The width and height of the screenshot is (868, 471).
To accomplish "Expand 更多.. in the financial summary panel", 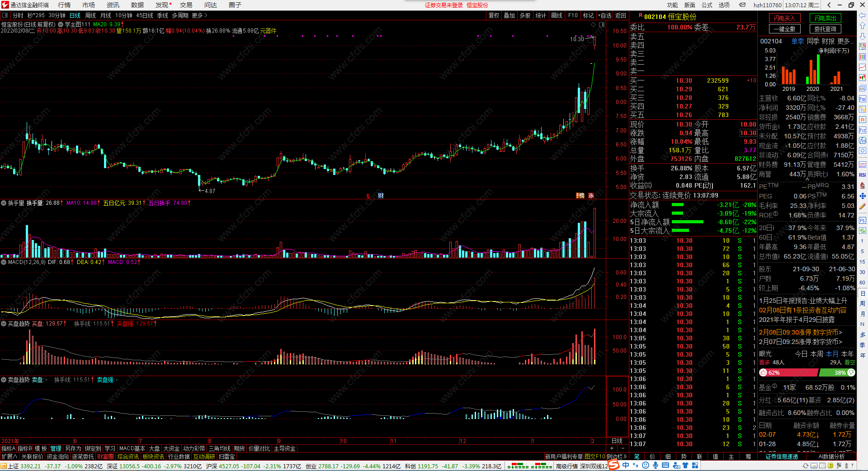I will click(845, 41).
